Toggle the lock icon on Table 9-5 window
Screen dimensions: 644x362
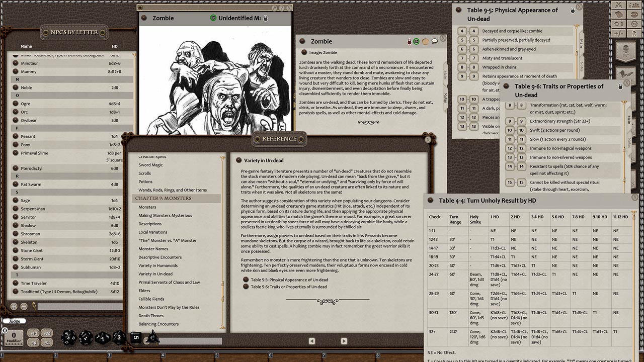point(573,10)
